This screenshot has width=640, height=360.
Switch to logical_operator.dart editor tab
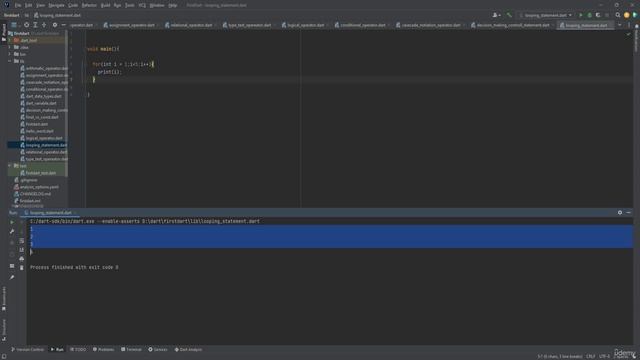click(305, 25)
